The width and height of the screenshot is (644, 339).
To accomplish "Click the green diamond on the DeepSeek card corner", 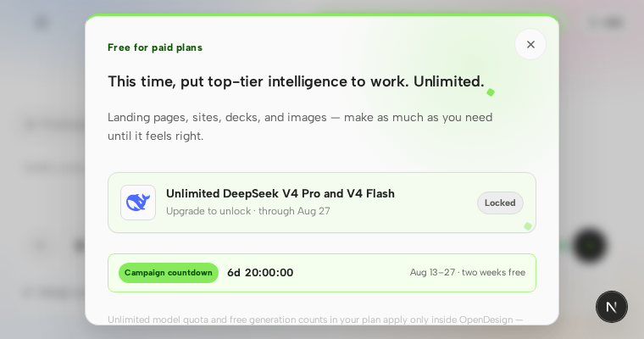I will coord(528,226).
